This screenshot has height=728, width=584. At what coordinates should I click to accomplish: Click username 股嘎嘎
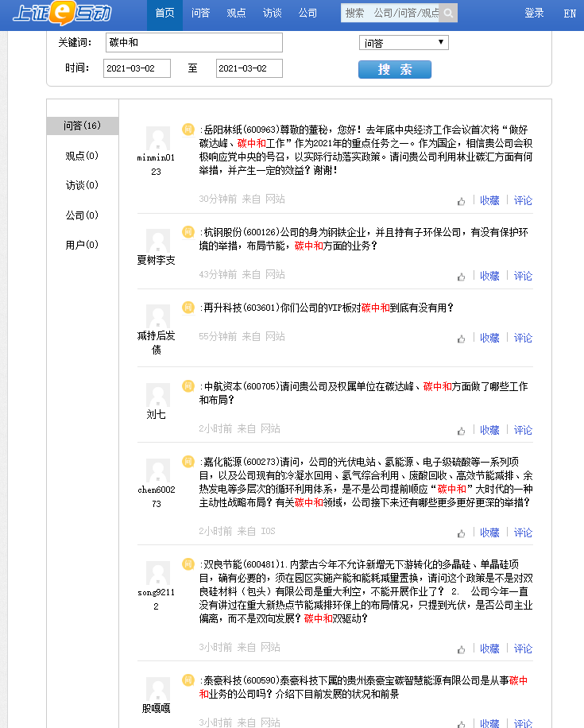(156, 708)
